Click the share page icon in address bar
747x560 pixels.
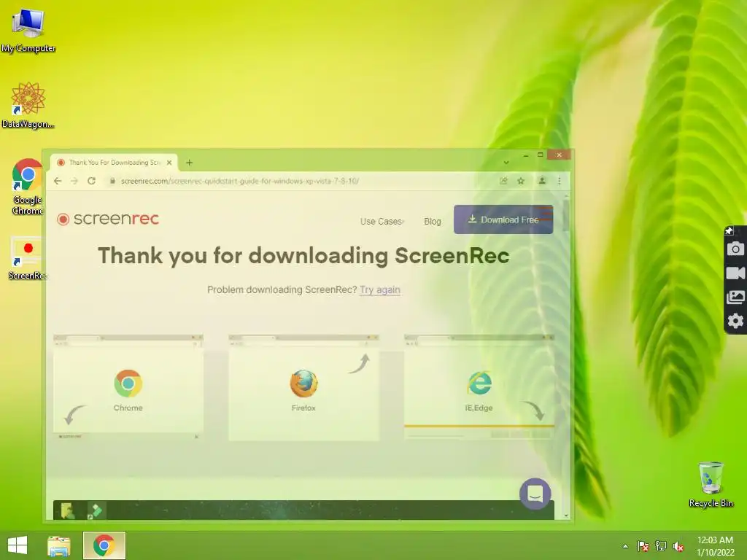point(503,181)
